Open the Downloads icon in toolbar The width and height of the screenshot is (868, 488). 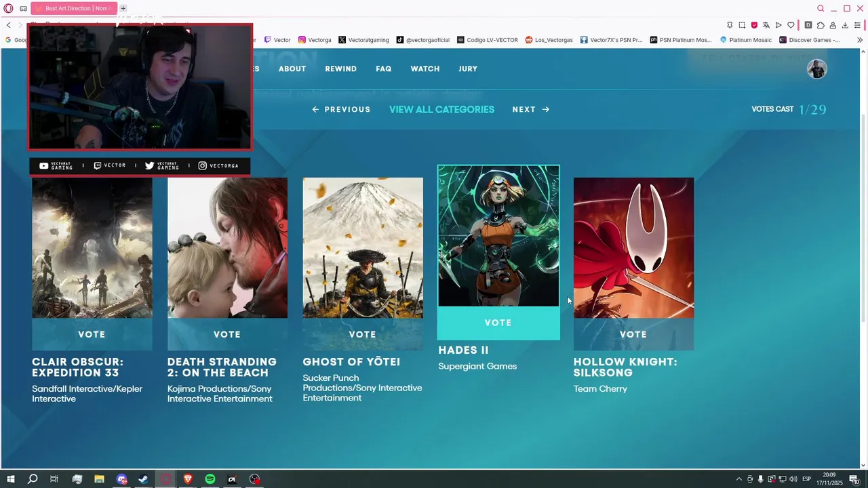click(x=845, y=25)
